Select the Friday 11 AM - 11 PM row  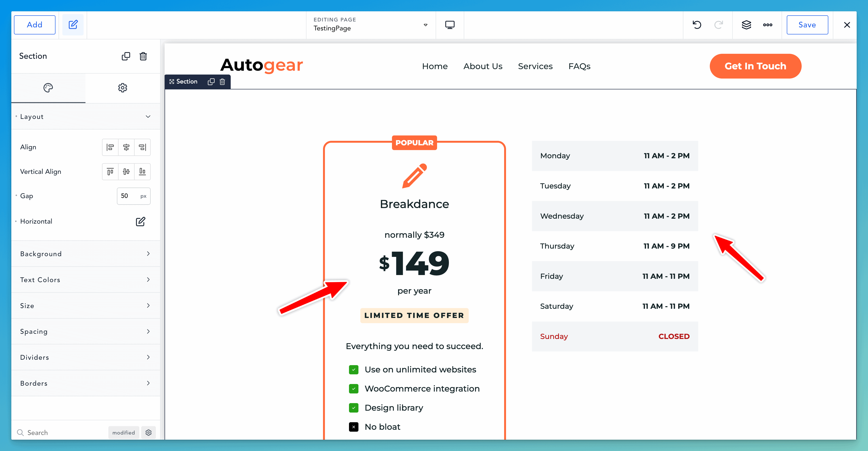click(615, 276)
